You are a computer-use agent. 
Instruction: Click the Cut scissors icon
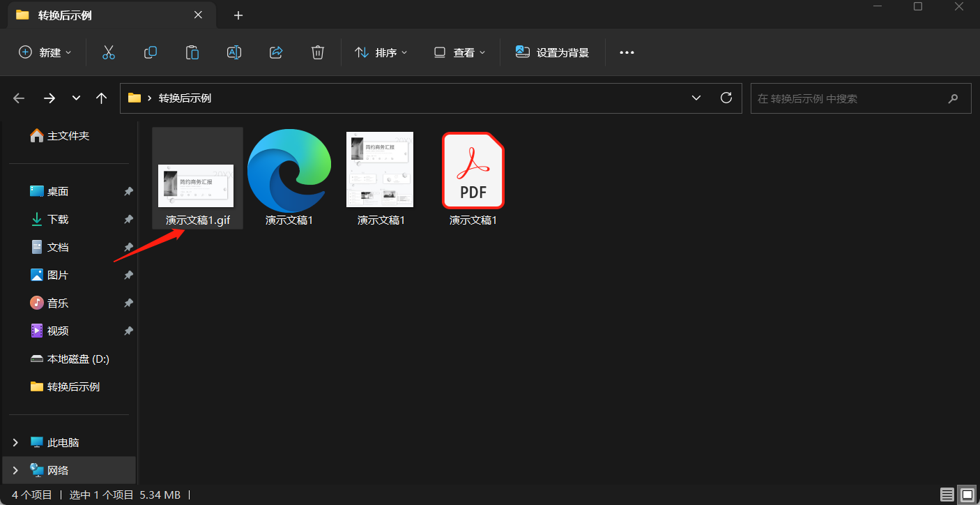point(108,52)
